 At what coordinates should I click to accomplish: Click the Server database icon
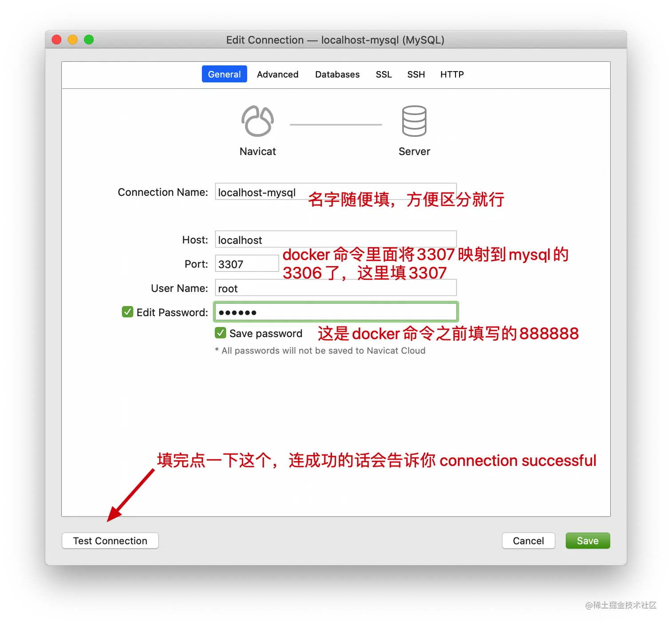pyautogui.click(x=414, y=121)
